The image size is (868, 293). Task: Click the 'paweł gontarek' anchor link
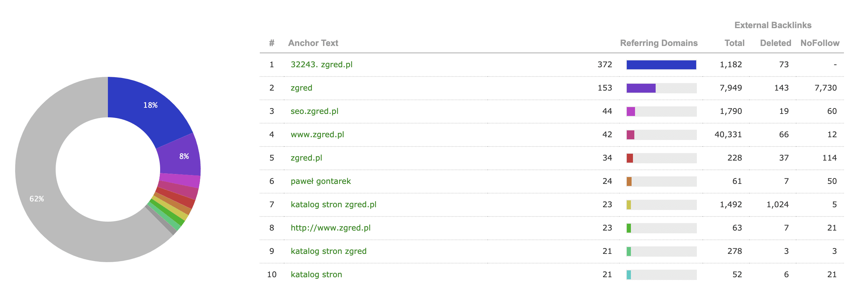click(321, 181)
